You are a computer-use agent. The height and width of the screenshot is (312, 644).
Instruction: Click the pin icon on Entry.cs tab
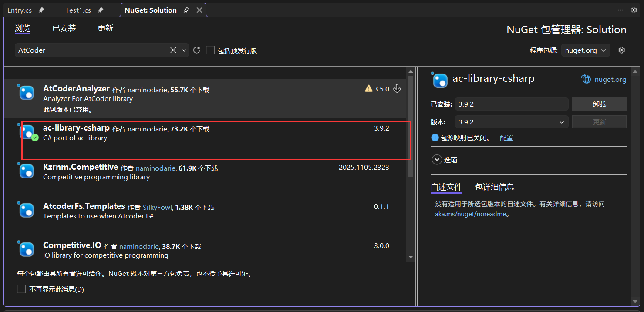click(x=41, y=10)
